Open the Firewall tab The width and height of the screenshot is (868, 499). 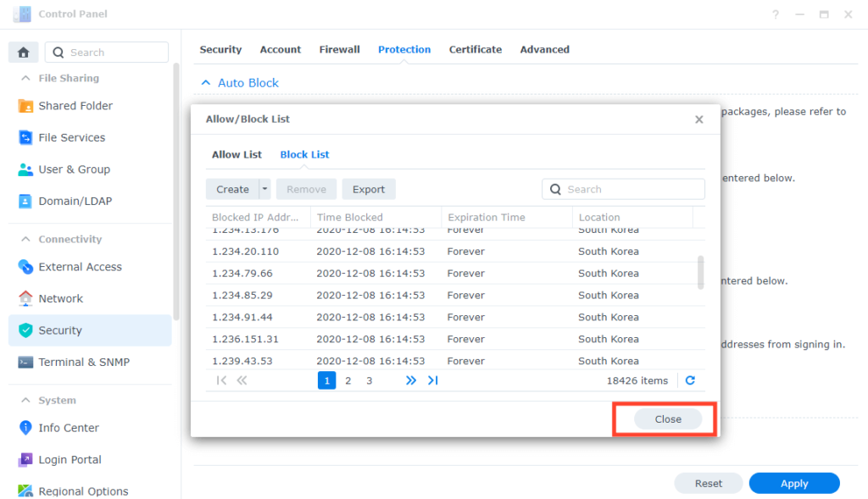[339, 49]
